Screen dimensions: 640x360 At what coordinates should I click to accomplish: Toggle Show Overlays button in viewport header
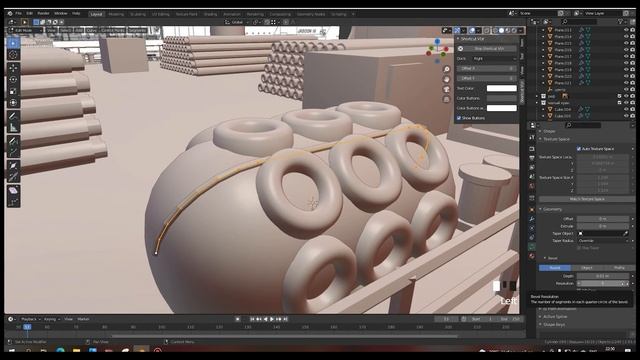[x=472, y=30]
